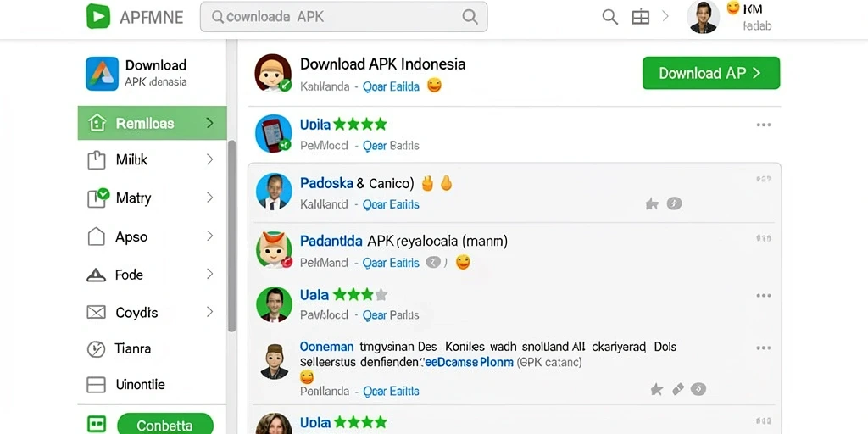Open the Coydis envelope icon in the sidebar
The image size is (868, 434).
point(97,313)
